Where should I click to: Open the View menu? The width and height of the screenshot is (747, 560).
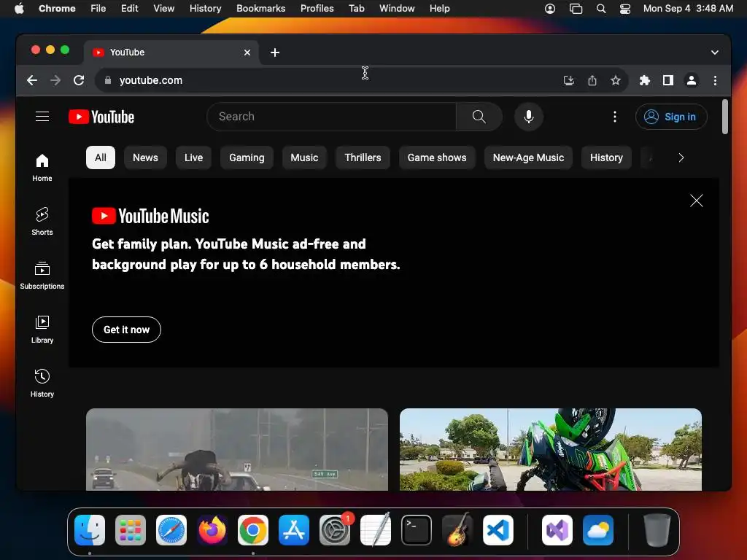pos(163,9)
